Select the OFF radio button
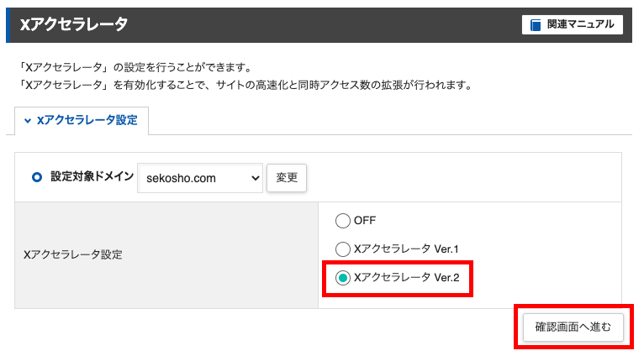644x356 pixels. click(342, 221)
